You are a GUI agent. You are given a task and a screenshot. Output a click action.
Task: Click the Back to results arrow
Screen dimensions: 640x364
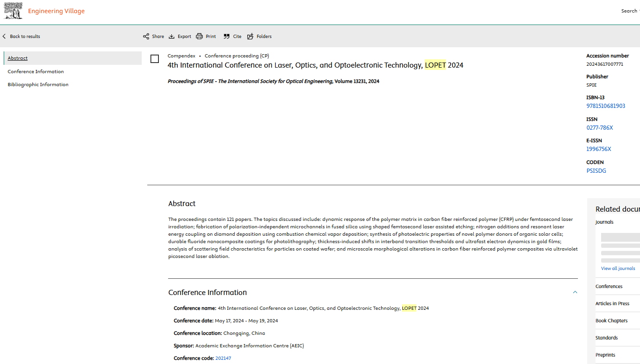[5, 37]
